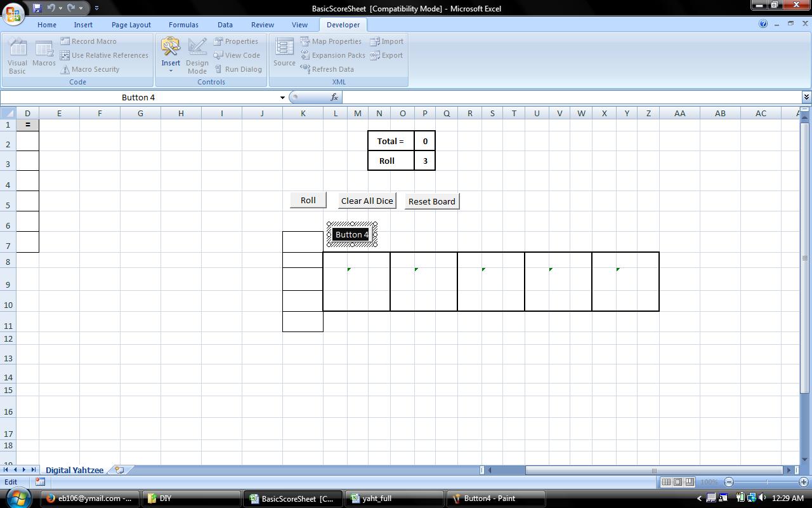The height and width of the screenshot is (508, 812).
Task: Switch to Normal view
Action: pyautogui.click(x=666, y=482)
